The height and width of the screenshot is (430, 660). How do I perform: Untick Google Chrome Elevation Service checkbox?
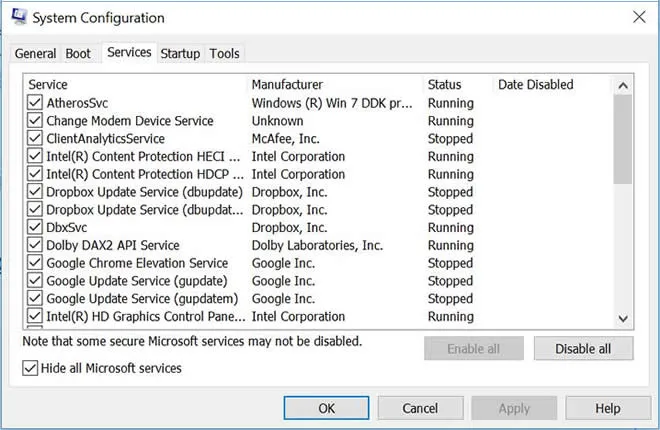[35, 263]
